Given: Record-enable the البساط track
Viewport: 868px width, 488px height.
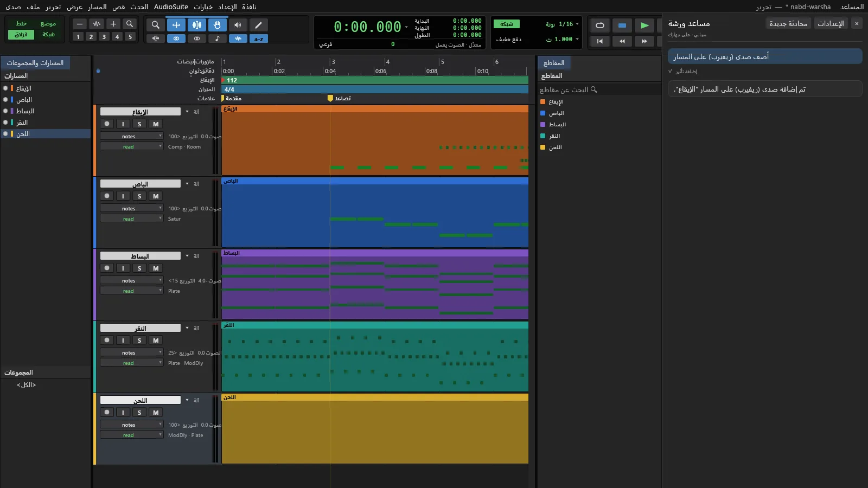Looking at the screenshot, I should [107, 268].
